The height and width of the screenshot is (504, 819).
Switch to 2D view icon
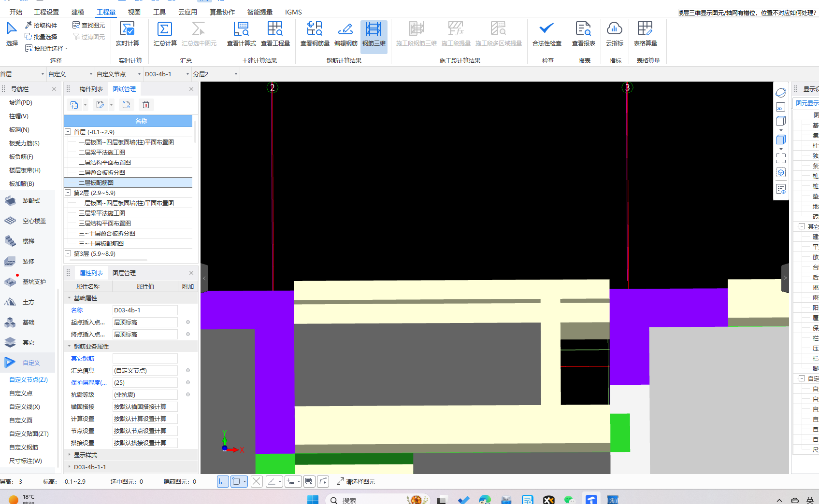click(780, 107)
